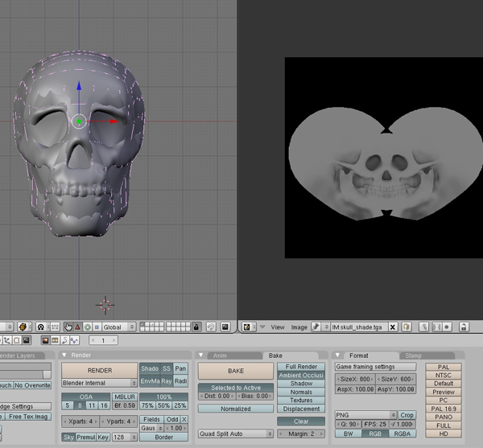Open the Global orientation dropdown
The image size is (483, 448).
click(x=118, y=327)
